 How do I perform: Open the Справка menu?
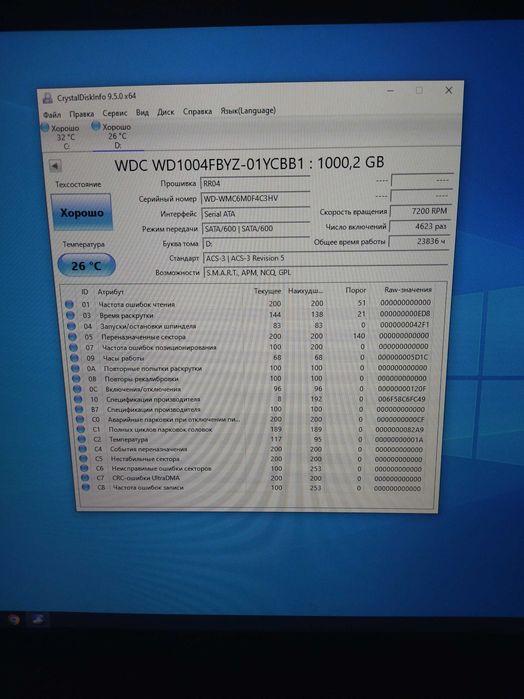(x=197, y=111)
